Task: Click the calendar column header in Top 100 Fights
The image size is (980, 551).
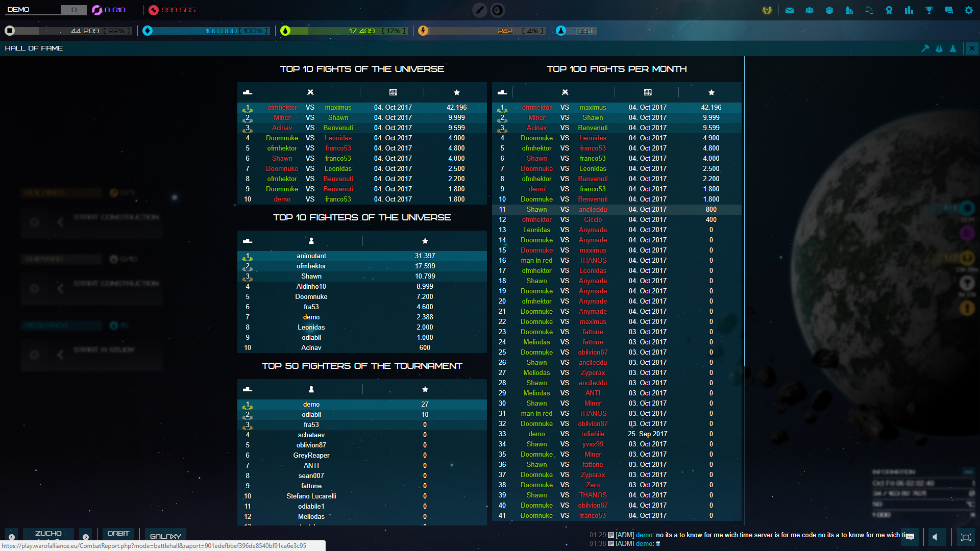Action: point(648,92)
